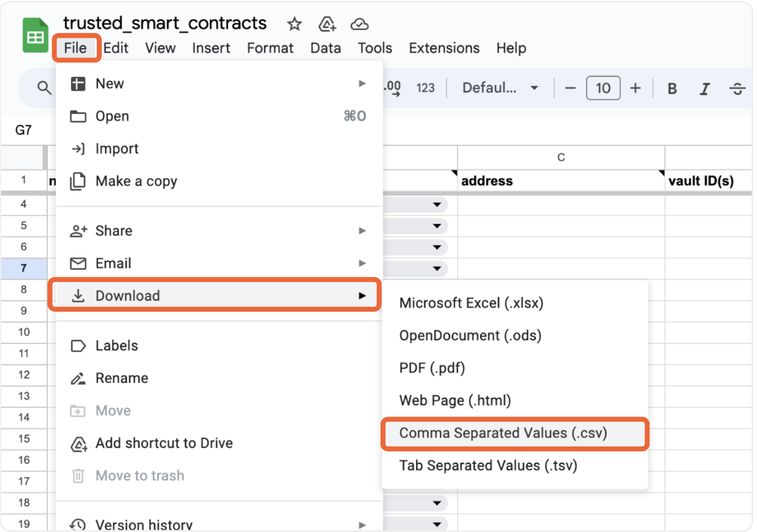Image resolution: width=757 pixels, height=532 pixels.
Task: Open the Help menu
Action: pyautogui.click(x=511, y=48)
